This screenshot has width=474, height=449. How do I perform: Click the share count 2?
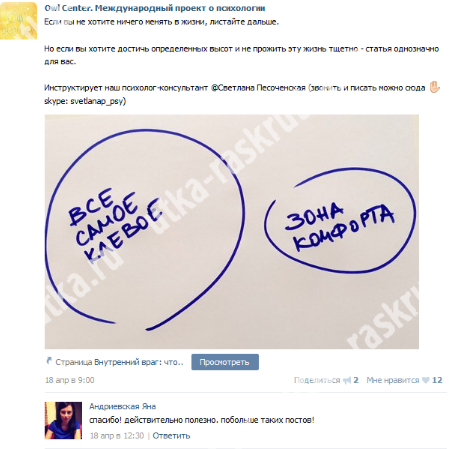pos(356,380)
